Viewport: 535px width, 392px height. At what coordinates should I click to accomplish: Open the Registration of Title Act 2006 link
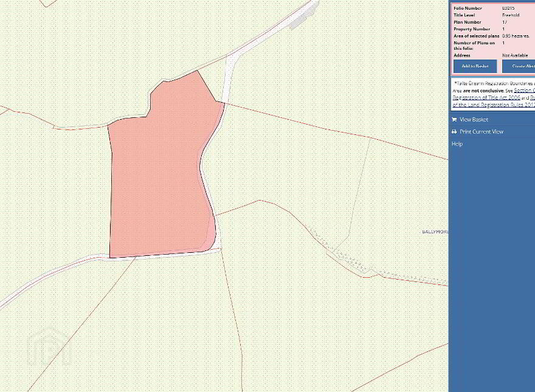click(486, 98)
